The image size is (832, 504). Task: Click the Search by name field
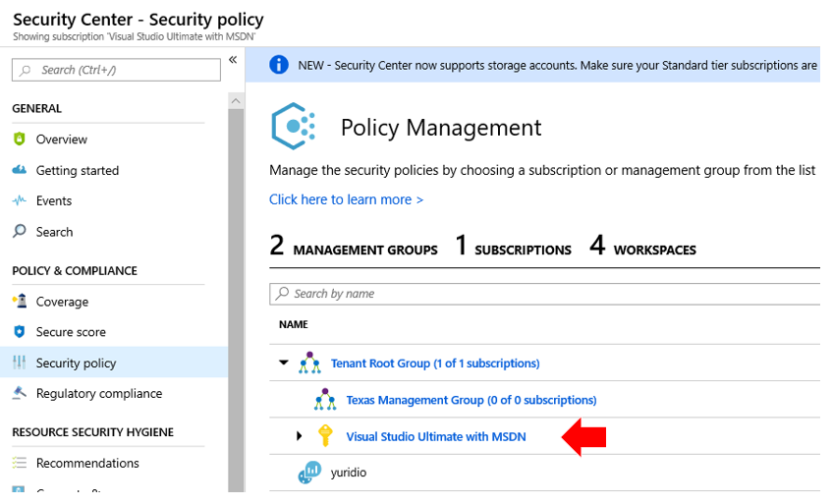[545, 295]
